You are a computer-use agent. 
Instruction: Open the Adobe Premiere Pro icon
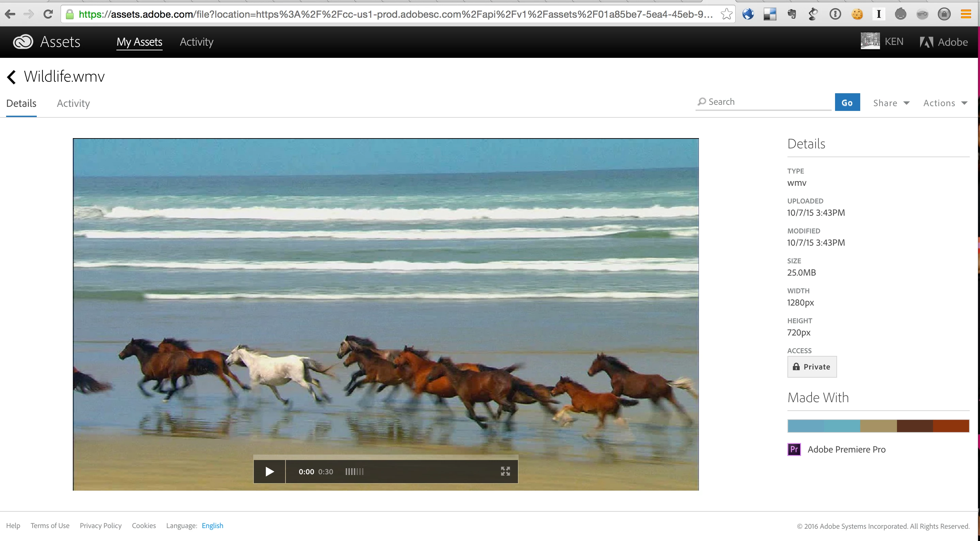tap(794, 449)
